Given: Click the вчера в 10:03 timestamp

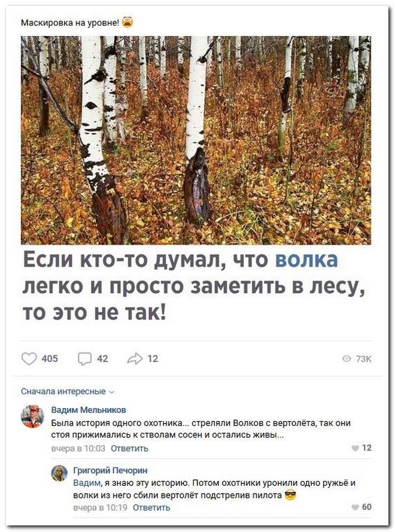Looking at the screenshot, I should click(x=78, y=448).
